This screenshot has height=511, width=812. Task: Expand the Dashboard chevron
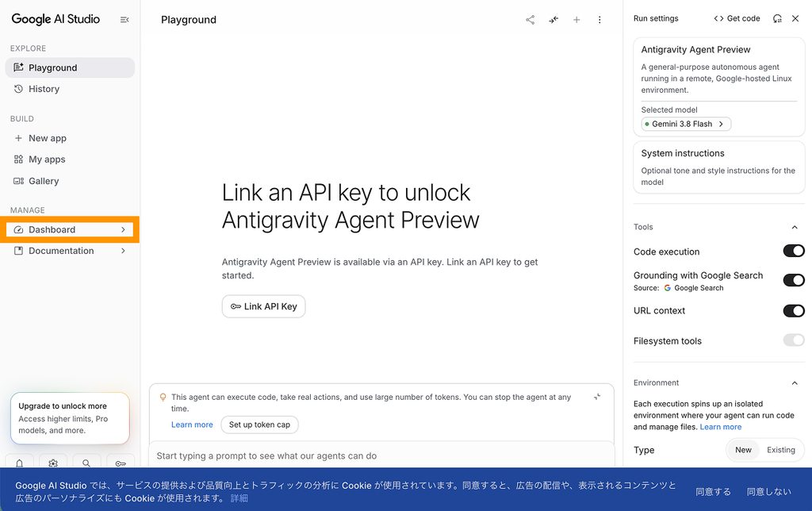(x=123, y=229)
